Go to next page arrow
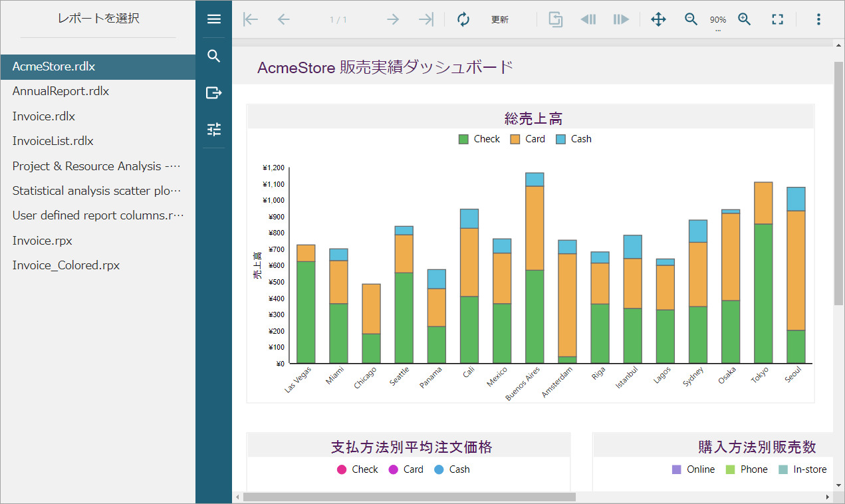Image resolution: width=845 pixels, height=504 pixels. pyautogui.click(x=393, y=19)
